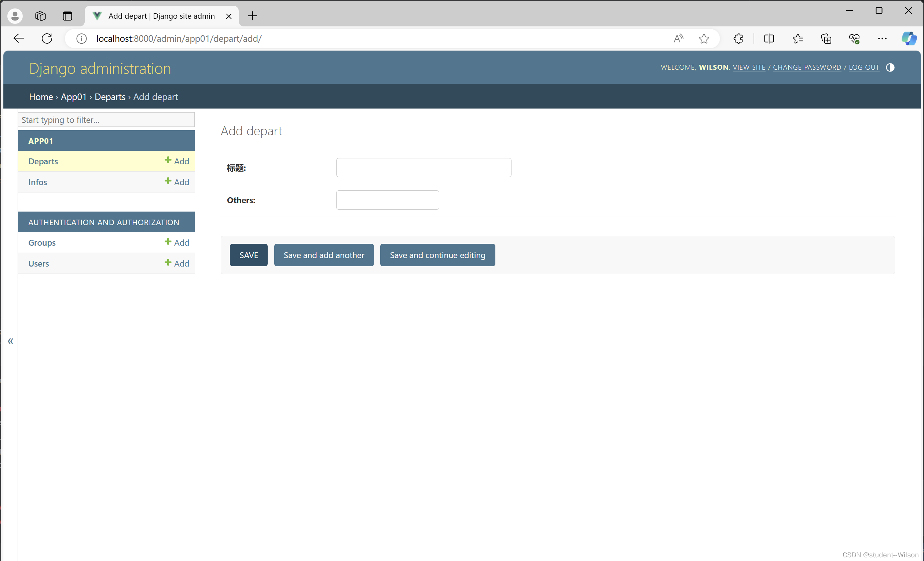Screen dimensions: 924x561
Task: Click Save and add another button
Action: (323, 255)
